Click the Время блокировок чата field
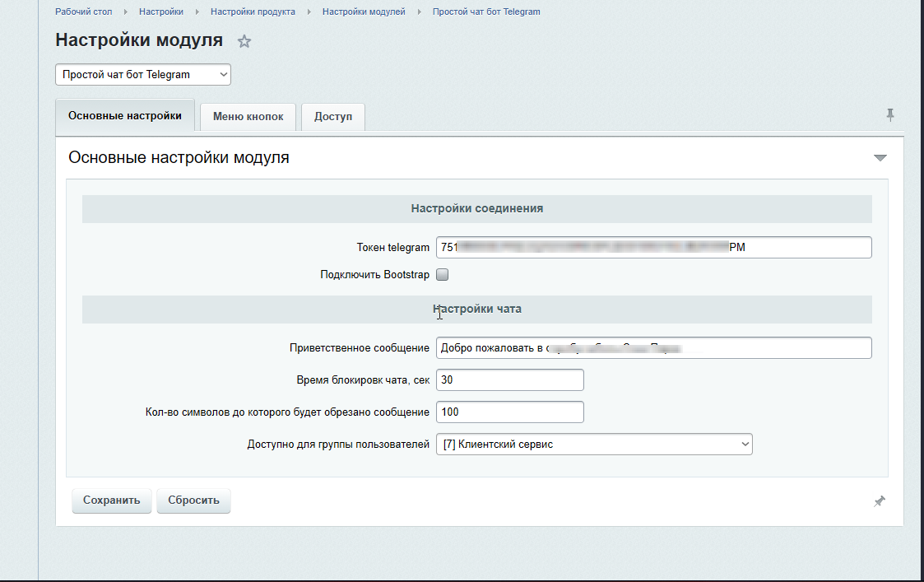The image size is (924, 582). coord(509,379)
